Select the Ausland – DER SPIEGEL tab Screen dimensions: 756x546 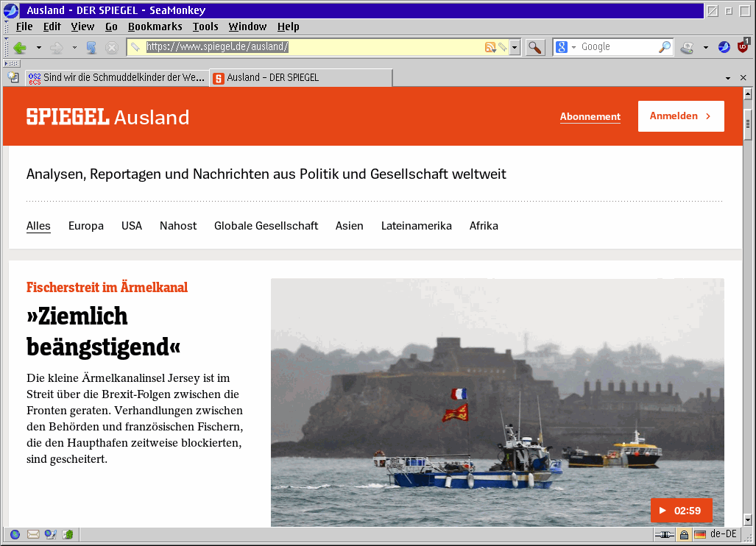[x=301, y=77]
